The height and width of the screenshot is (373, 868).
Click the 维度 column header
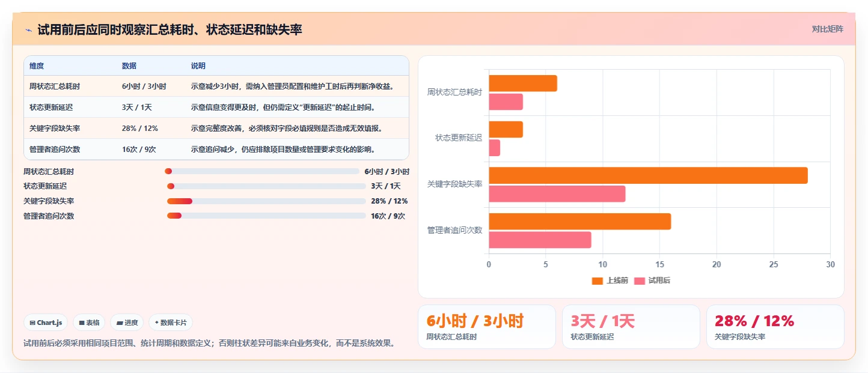point(37,66)
